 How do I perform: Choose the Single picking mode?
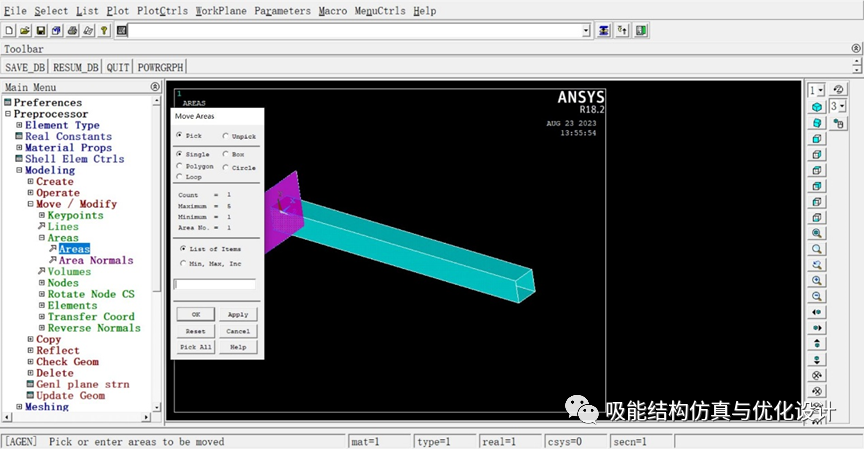click(180, 154)
